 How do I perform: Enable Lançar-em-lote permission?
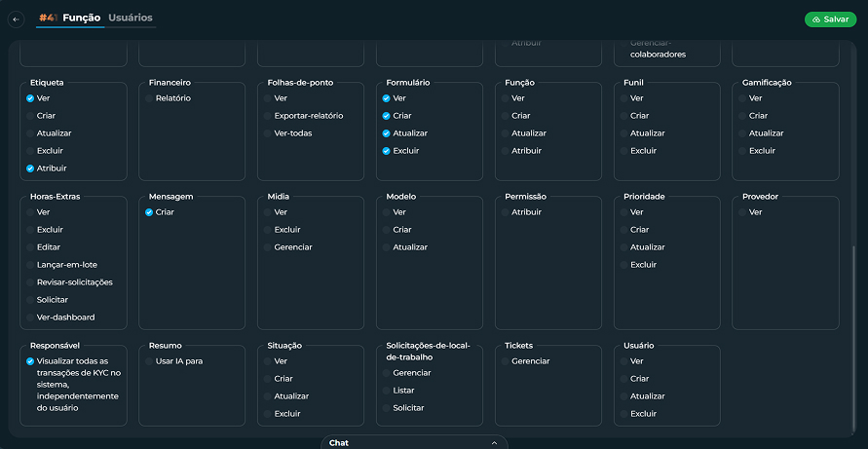pos(30,265)
